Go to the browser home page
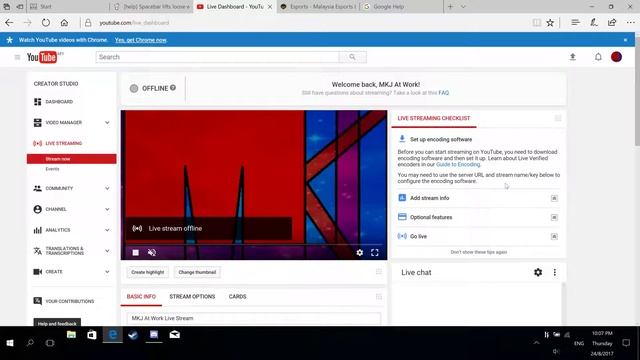Viewport: 640px width, 360px height. [x=64, y=23]
